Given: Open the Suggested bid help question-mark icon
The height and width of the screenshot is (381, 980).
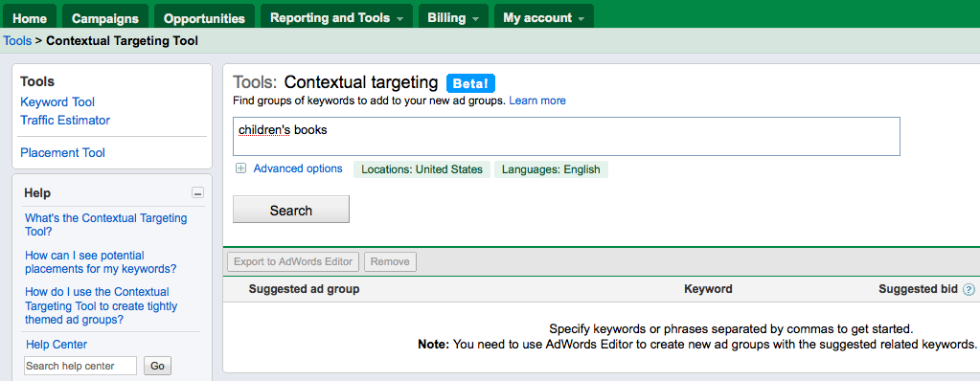Looking at the screenshot, I should click(x=969, y=289).
